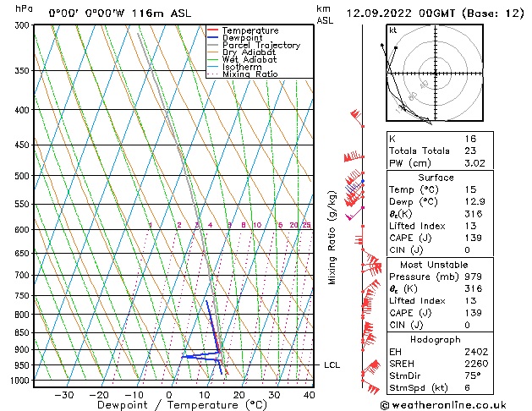Image resolution: width=532 pixels, height=411 pixels.
Task: Click the Most Unstable 'Lifted Index' row label
Action: pyautogui.click(x=417, y=301)
